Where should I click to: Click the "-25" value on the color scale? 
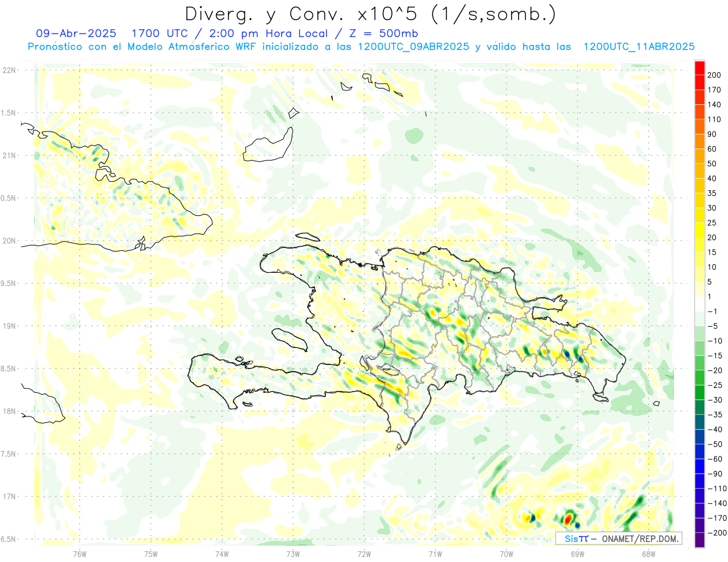point(715,385)
